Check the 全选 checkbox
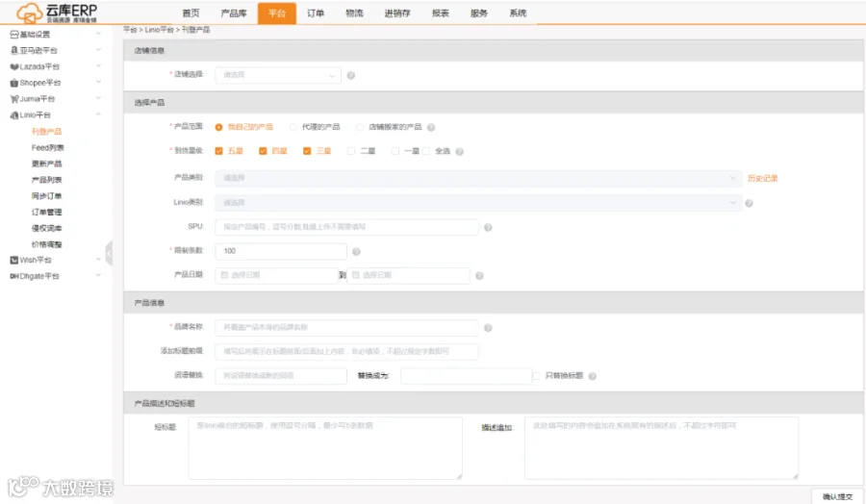 pos(426,151)
